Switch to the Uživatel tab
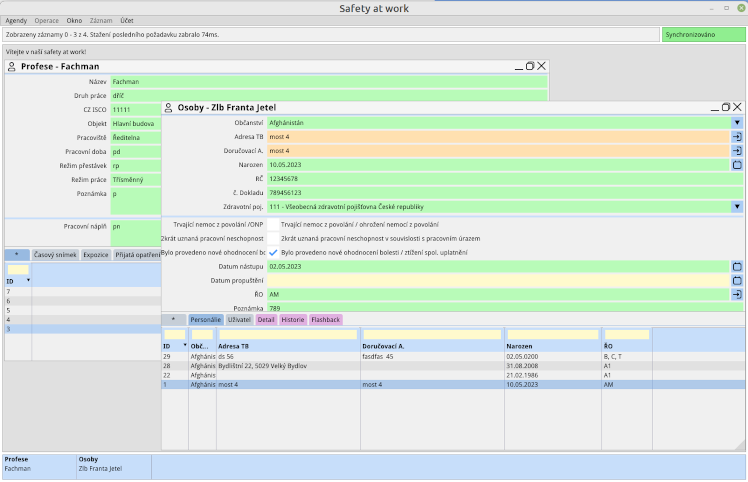Viewport: 748px width, 482px height. click(x=239, y=320)
